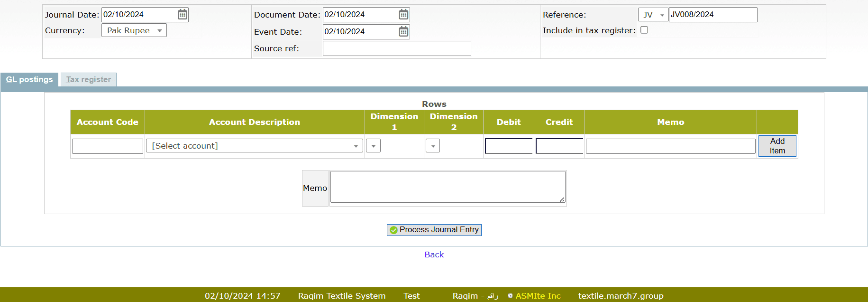Image resolution: width=868 pixels, height=302 pixels.
Task: Open the Document Date calendar picker
Action: pyautogui.click(x=403, y=15)
